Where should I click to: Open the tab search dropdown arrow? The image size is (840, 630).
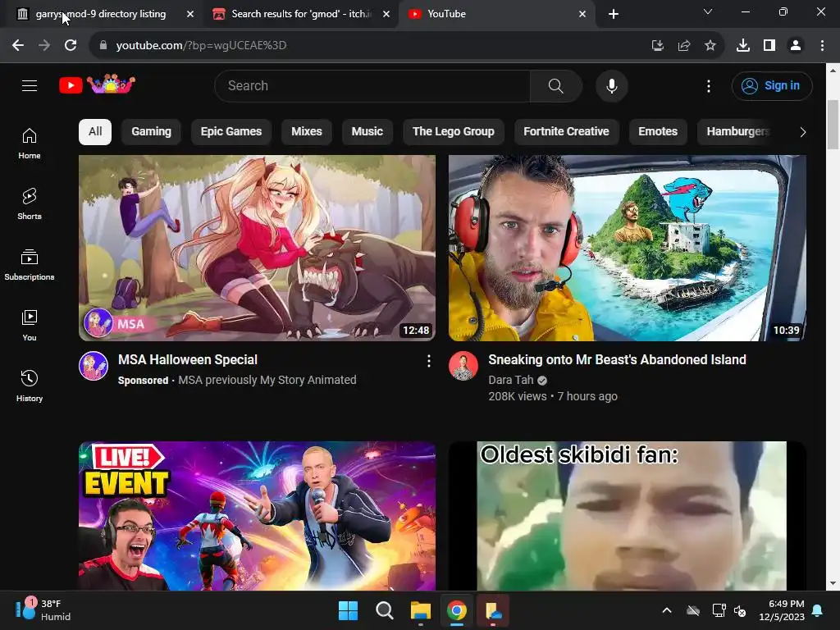pos(708,11)
